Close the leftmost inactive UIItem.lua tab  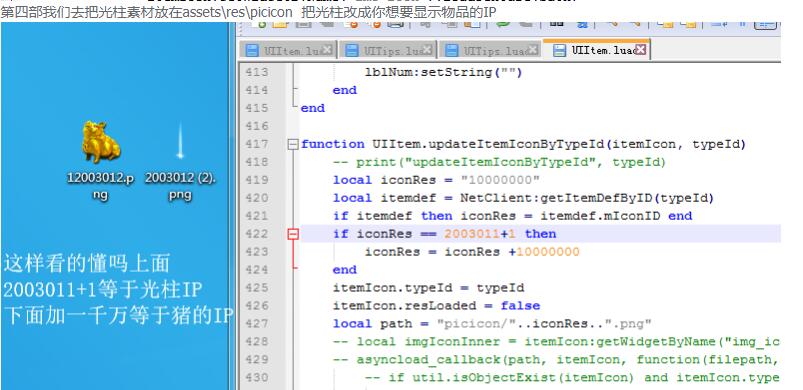[327, 50]
